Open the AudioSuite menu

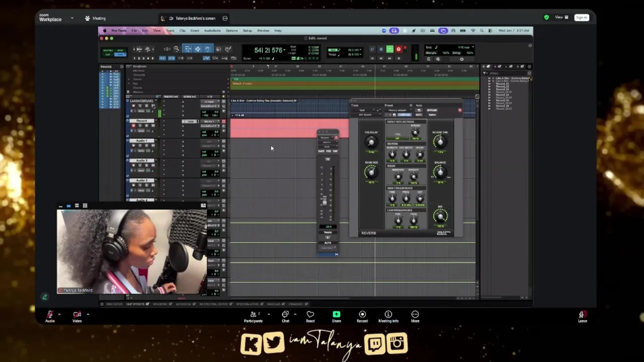212,31
